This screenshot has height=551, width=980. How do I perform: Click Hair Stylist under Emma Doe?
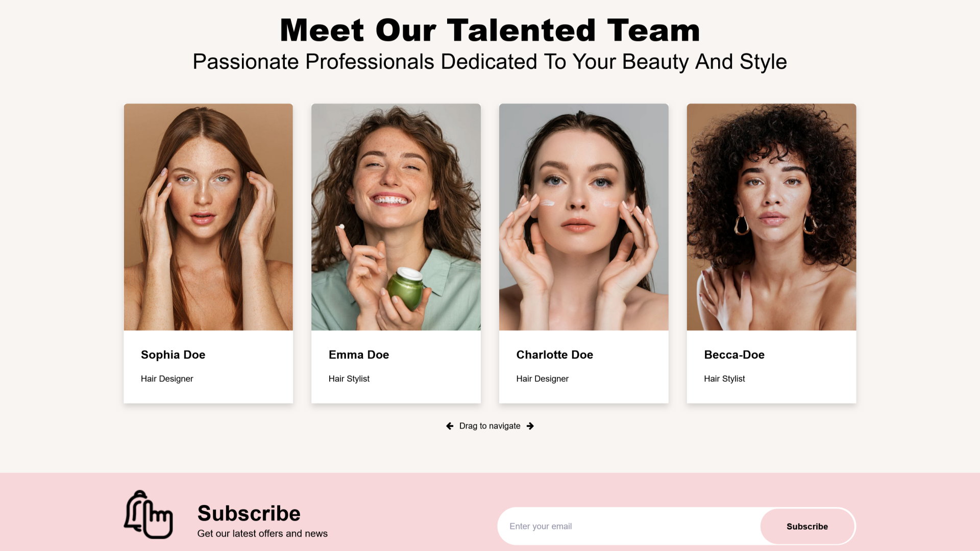(349, 379)
